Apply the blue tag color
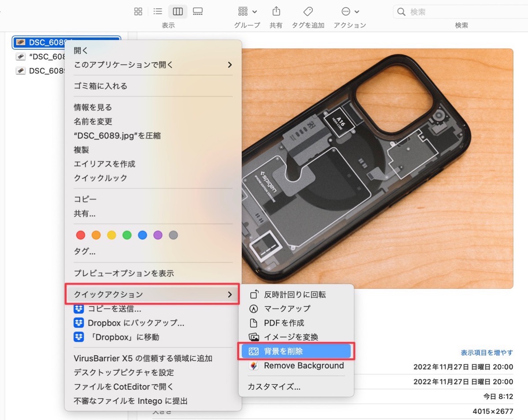This screenshot has height=420, width=528. coord(142,235)
